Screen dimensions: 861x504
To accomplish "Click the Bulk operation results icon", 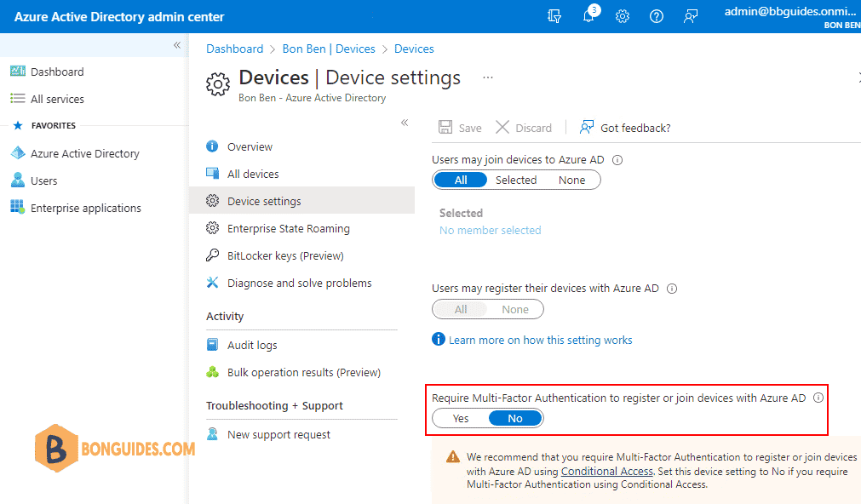I will 212,372.
